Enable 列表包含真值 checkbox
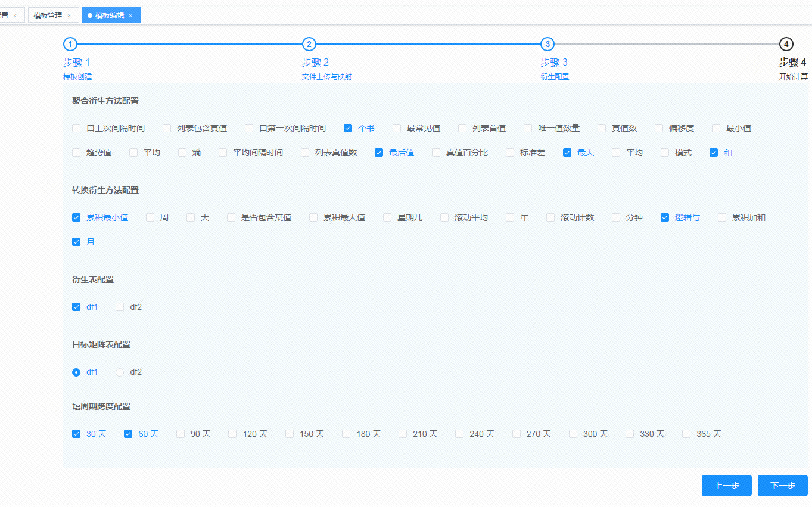Image resolution: width=812 pixels, height=507 pixels. coord(167,128)
